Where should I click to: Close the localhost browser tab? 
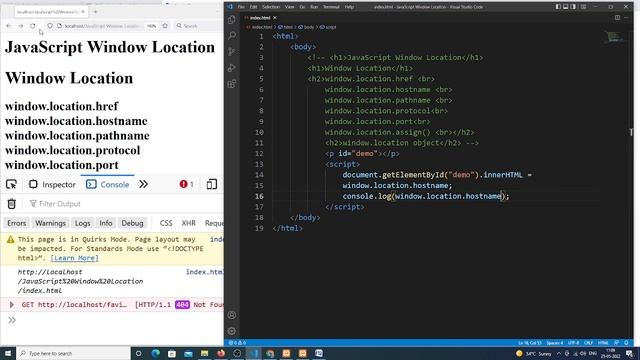tap(83, 12)
